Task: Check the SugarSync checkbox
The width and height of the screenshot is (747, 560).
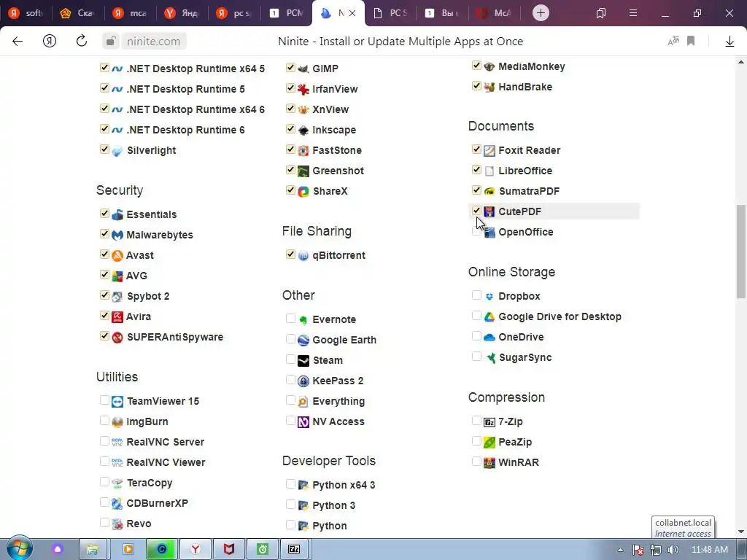Action: click(x=476, y=356)
